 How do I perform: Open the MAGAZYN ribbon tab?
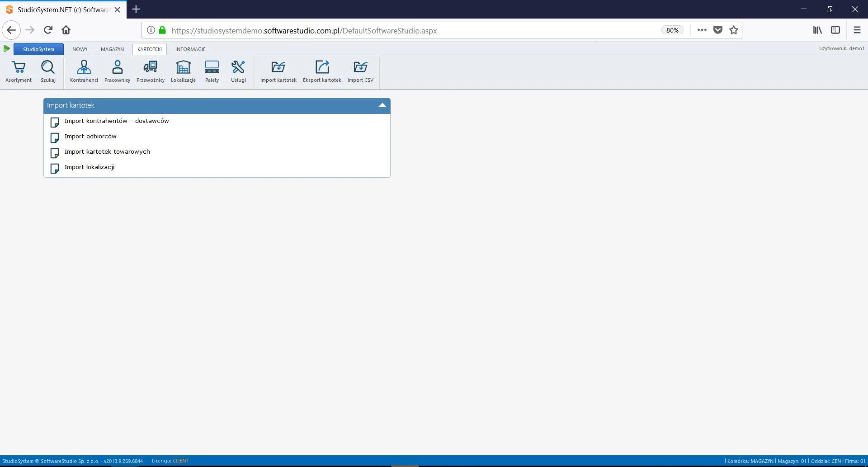[x=112, y=49]
